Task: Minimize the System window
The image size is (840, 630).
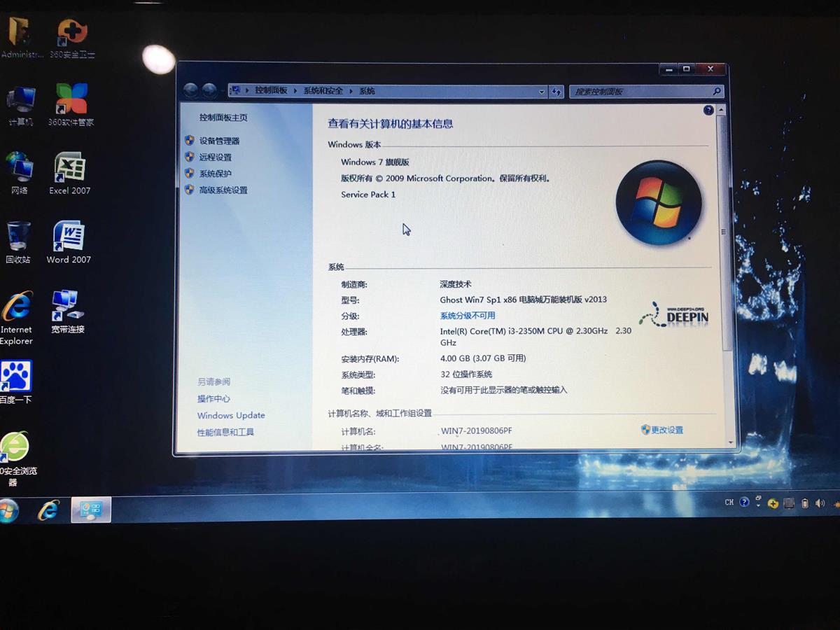Action: click(669, 69)
